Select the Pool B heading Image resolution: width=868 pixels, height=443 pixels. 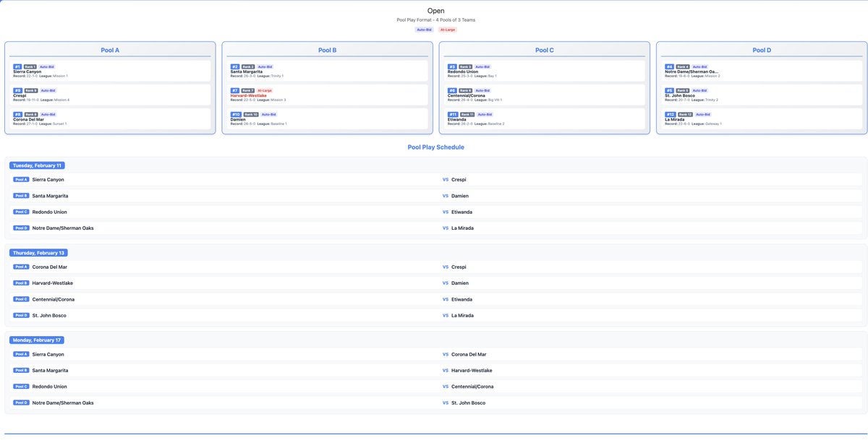point(328,50)
